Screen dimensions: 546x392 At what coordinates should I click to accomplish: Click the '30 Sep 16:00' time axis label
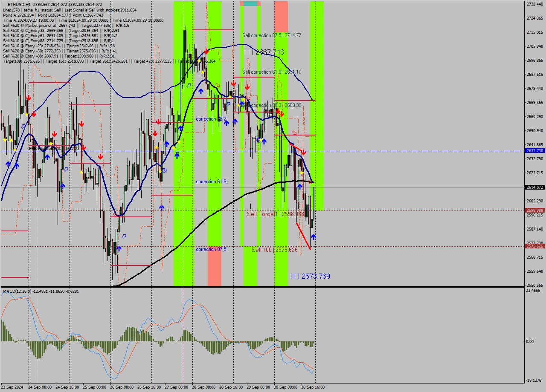(x=313, y=387)
